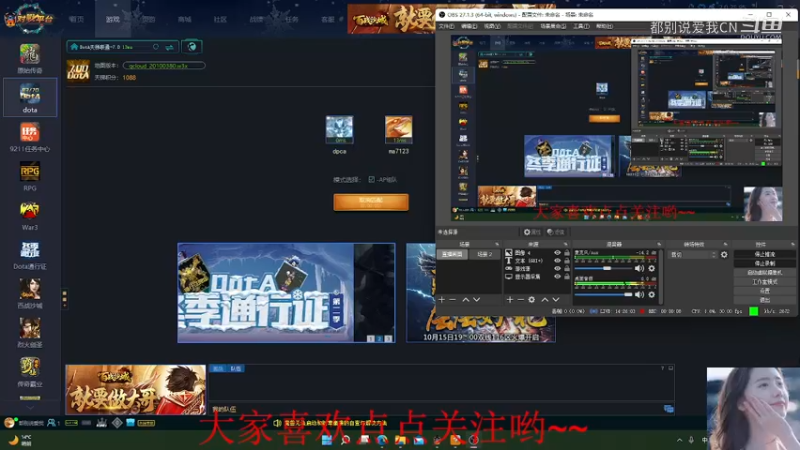This screenshot has width=800, height=450.
Task: Remove scene with minus in OBS Scenes
Action: pos(453,299)
